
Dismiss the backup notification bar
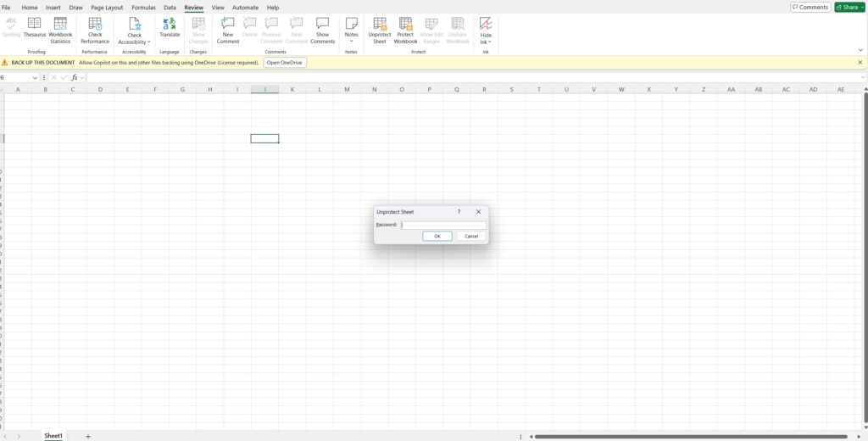(x=860, y=63)
